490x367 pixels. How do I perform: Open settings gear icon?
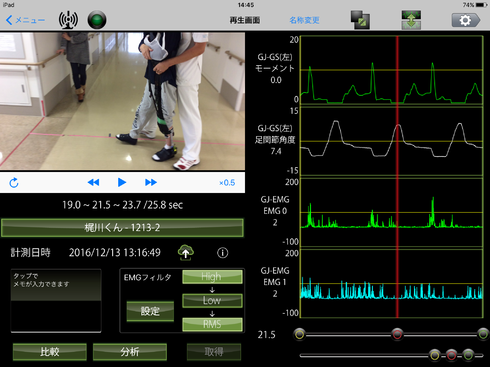466,20
